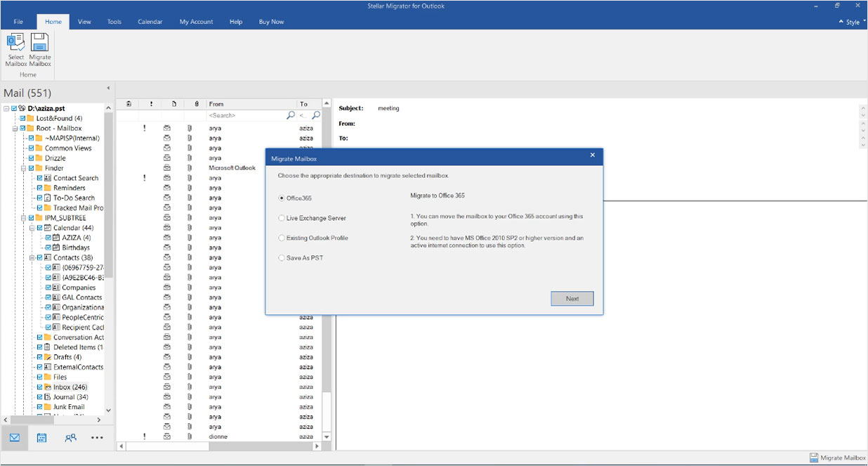The width and height of the screenshot is (868, 466).
Task: Click the Journal (34) folder icon
Action: coord(48,396)
